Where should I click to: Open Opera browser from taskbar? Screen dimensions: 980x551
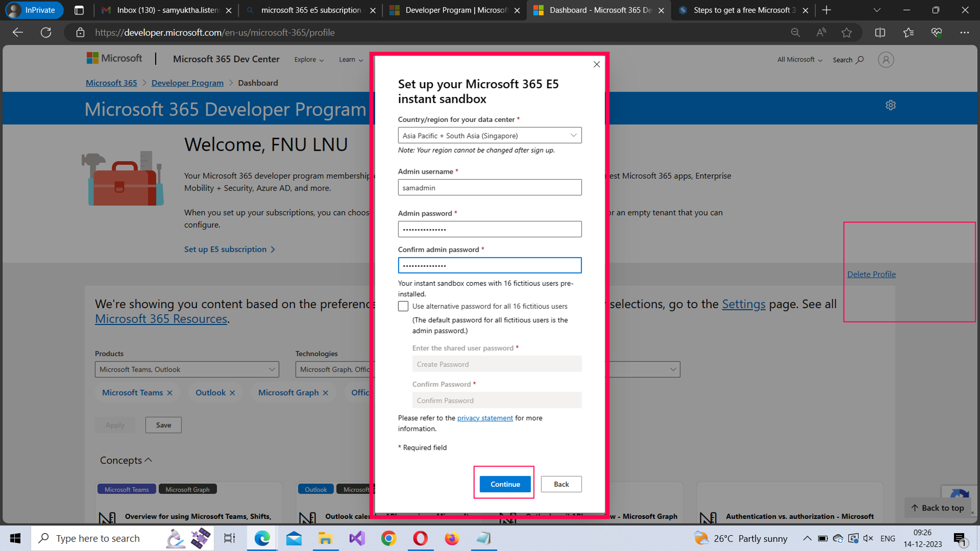click(x=420, y=538)
